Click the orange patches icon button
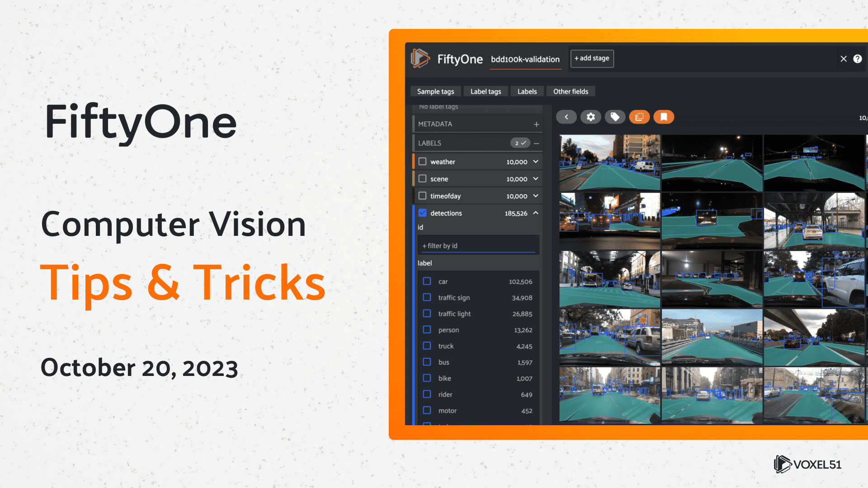This screenshot has width=868, height=488. [x=639, y=117]
